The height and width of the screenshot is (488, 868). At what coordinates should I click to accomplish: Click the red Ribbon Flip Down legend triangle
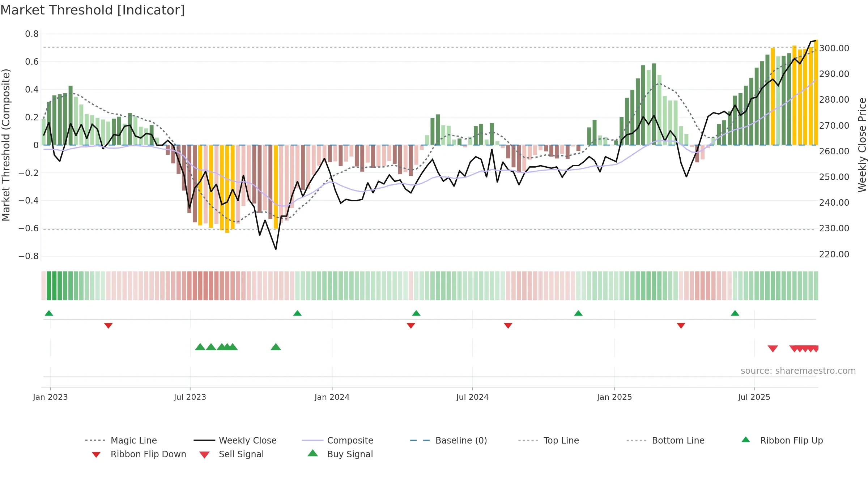coord(96,455)
